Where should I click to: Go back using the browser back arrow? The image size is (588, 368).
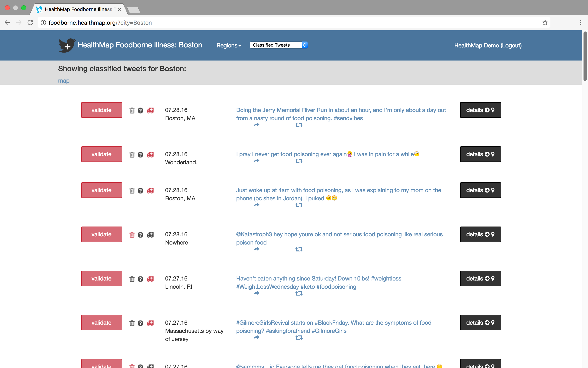tap(7, 23)
